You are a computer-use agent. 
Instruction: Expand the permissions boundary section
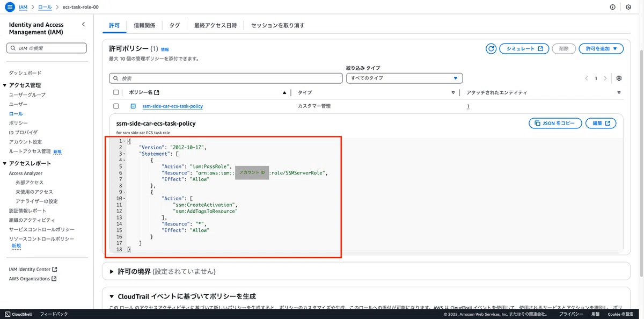click(112, 272)
